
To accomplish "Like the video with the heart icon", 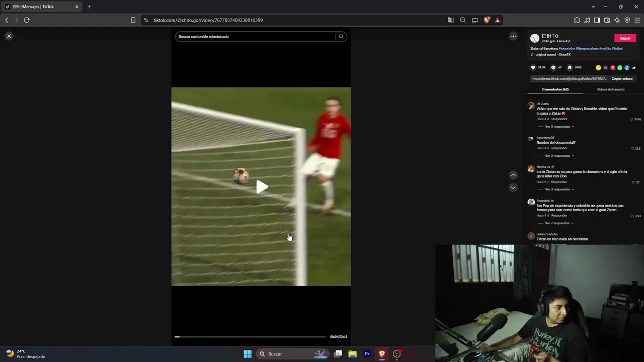I will 533,67.
